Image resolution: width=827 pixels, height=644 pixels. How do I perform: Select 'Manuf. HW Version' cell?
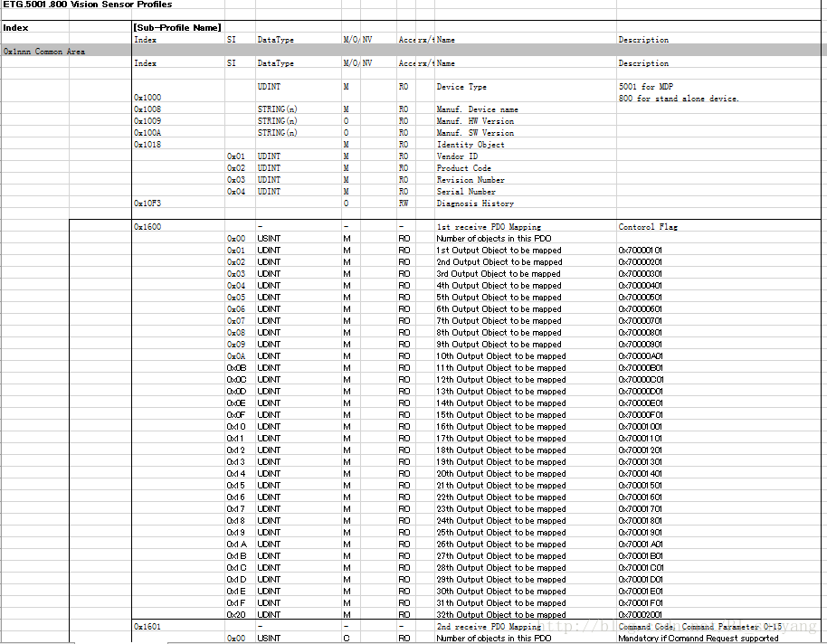(x=475, y=121)
